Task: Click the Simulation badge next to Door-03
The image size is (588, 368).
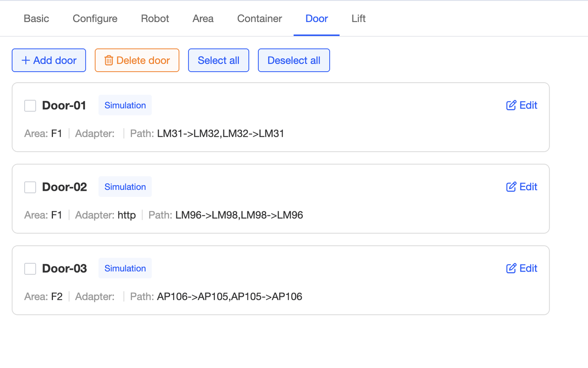Action: click(x=125, y=268)
